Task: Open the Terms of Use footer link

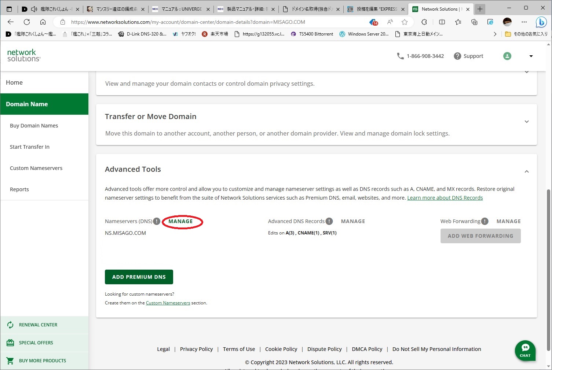Action: click(239, 349)
